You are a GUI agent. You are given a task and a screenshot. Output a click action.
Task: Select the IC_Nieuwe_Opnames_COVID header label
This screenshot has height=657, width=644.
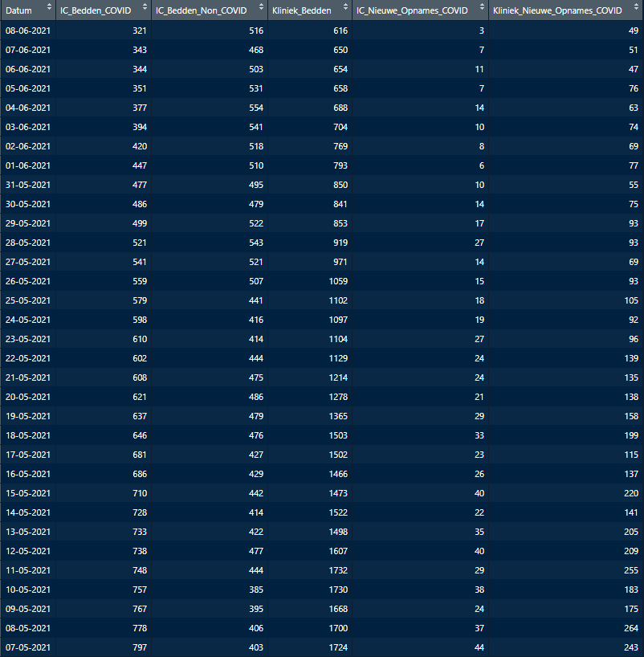tap(412, 10)
